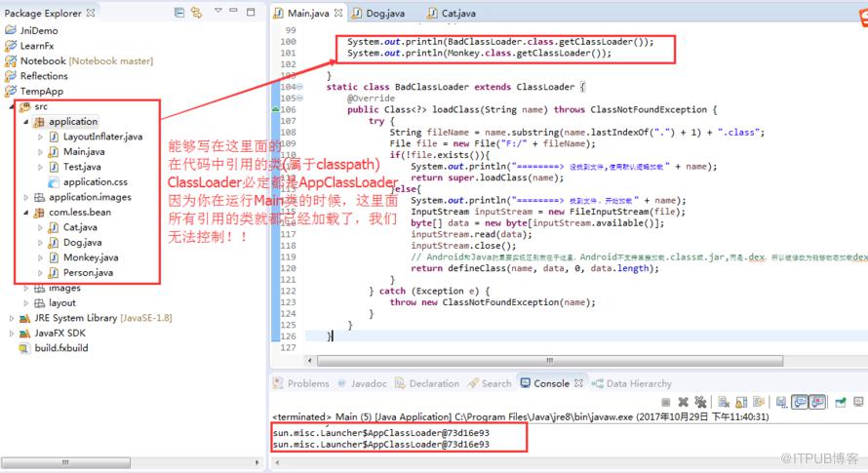Expand Test.java node in the tree

(40, 167)
